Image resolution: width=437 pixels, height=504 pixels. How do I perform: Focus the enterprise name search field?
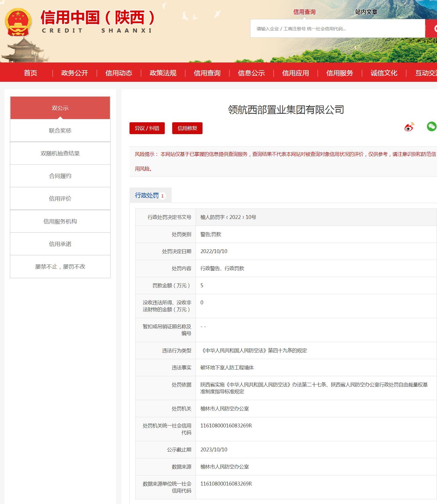pos(338,28)
